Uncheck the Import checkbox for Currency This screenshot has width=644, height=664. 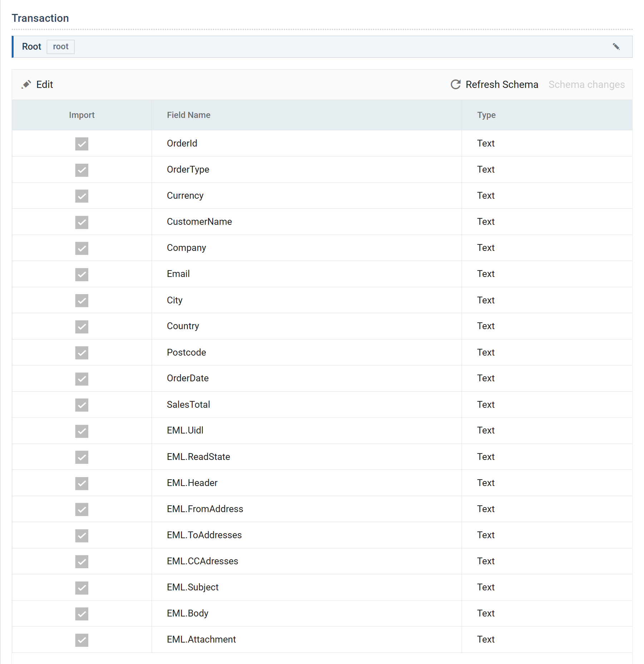[x=82, y=196]
